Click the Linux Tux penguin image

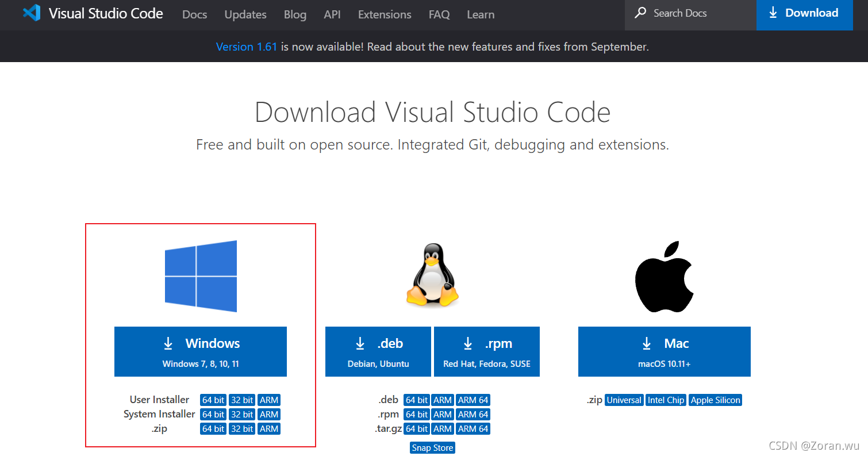pos(433,274)
